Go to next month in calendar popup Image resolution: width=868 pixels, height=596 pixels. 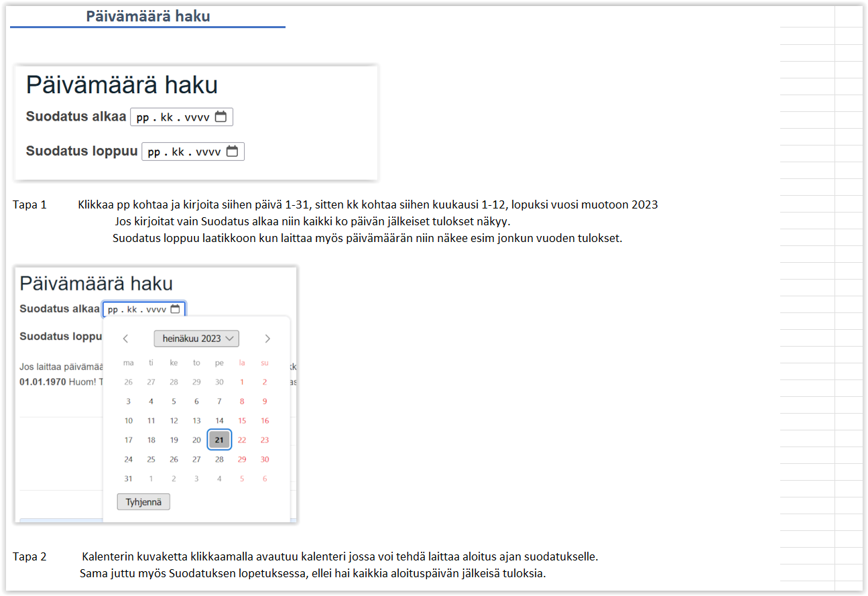267,339
